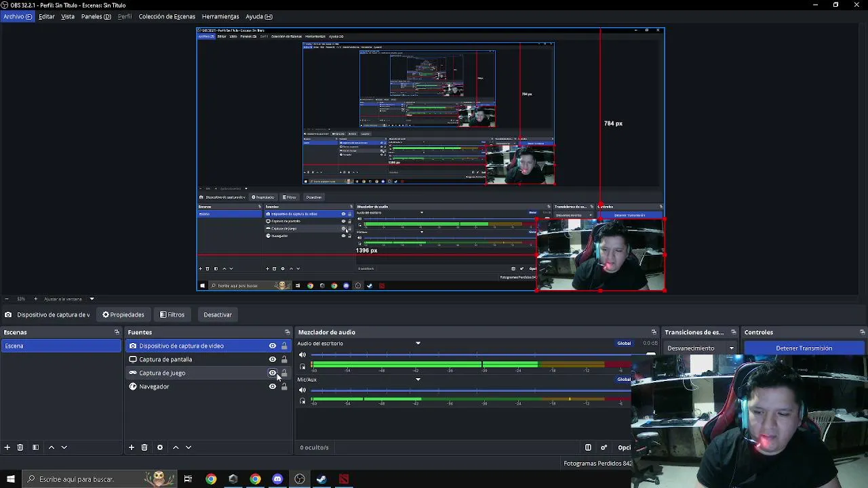Click the Fotogramas Perdidos status text
The height and width of the screenshot is (488, 868).
pos(597,464)
